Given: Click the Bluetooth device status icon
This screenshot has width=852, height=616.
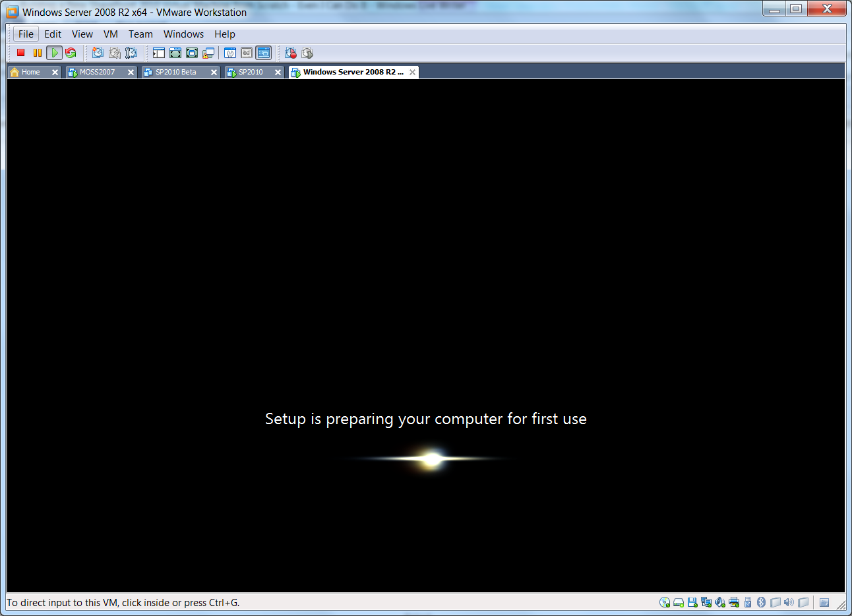Looking at the screenshot, I should tap(761, 602).
